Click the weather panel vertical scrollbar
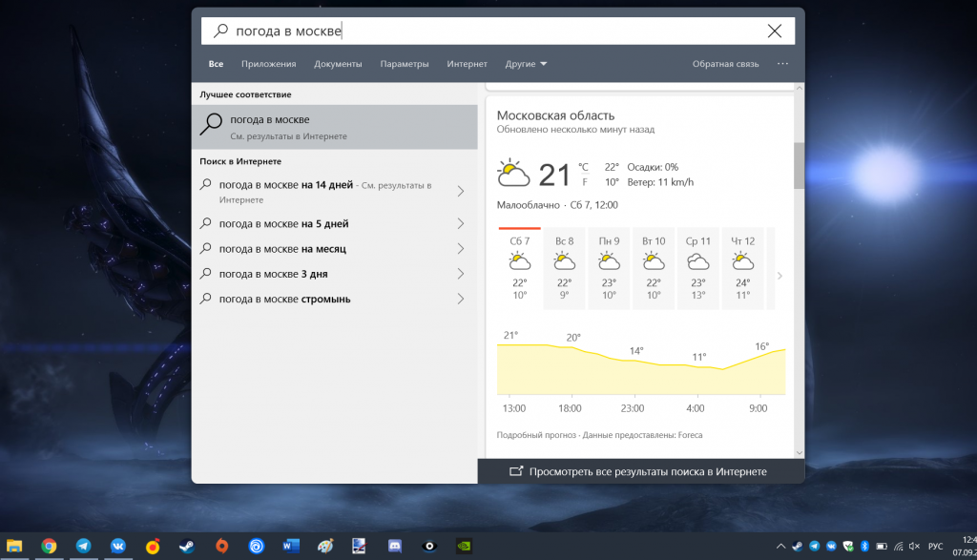The width and height of the screenshot is (977, 560). point(800,165)
